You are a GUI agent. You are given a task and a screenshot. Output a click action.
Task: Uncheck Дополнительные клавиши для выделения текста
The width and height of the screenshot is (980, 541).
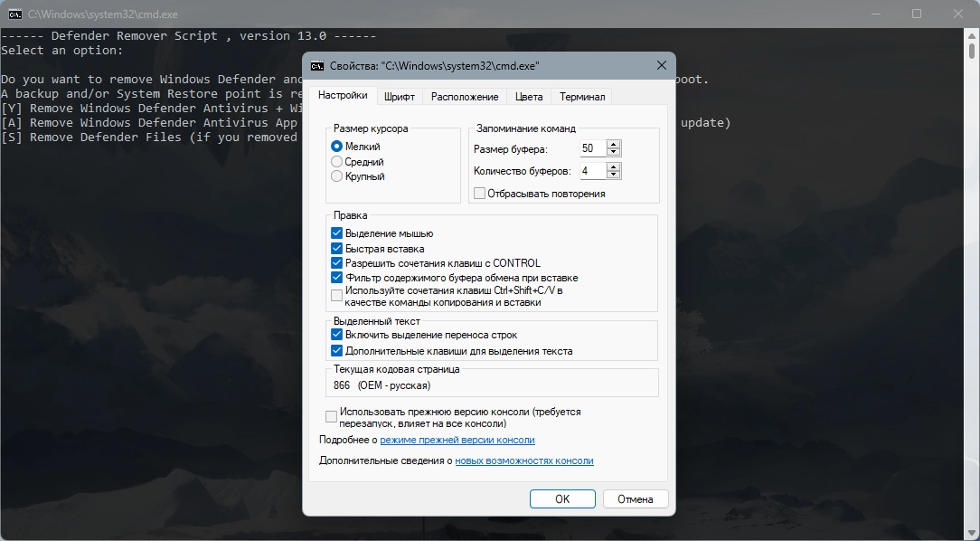click(x=336, y=351)
